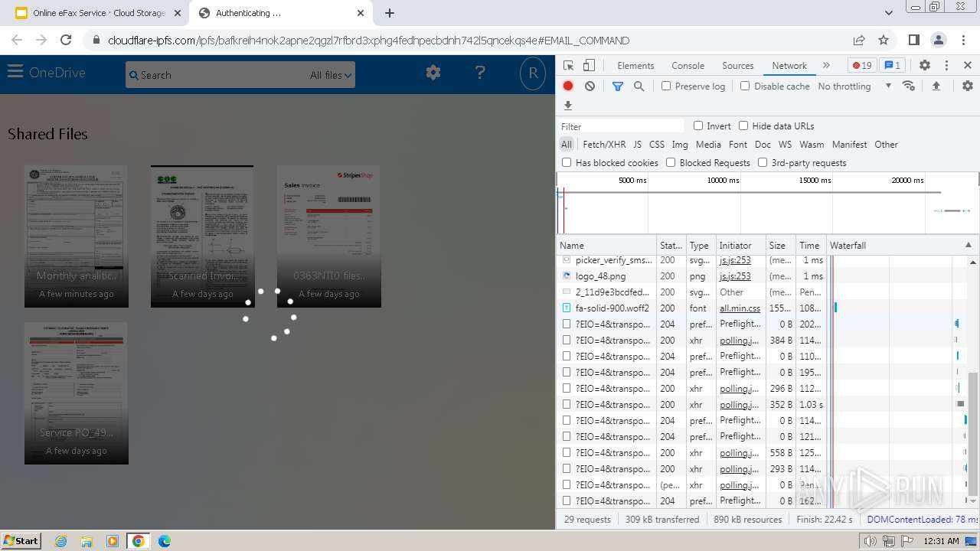Open js.js:253 initiator for logo_48.png
This screenshot has height=551, width=980.
pos(735,276)
